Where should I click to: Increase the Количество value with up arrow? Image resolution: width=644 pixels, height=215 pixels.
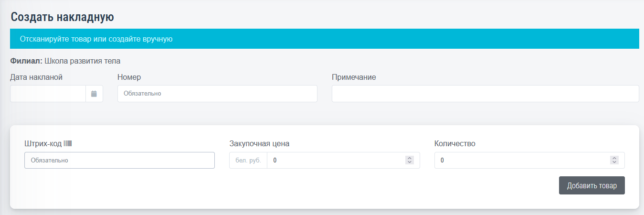tap(614, 158)
